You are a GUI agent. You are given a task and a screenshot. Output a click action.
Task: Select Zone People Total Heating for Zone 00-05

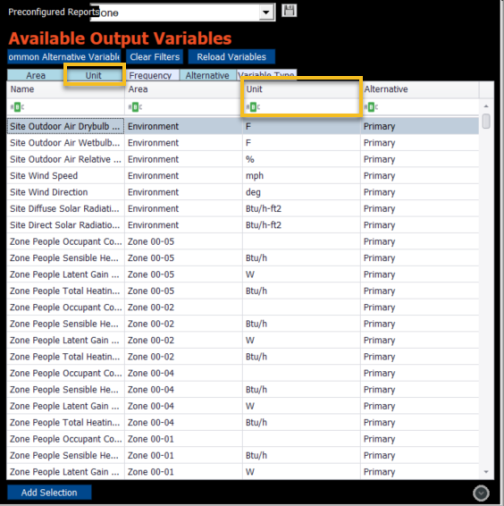[x=243, y=291]
